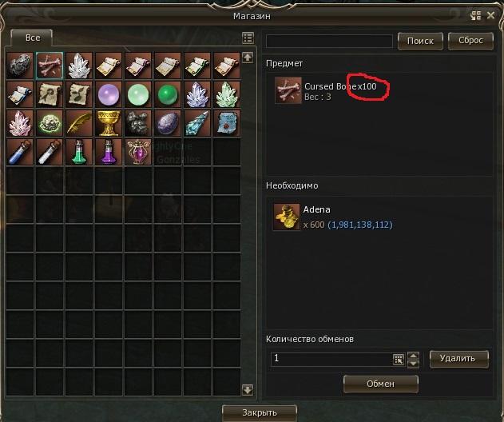Select the speckled purple egg item
Viewport: 504px width, 422px height.
point(168,123)
